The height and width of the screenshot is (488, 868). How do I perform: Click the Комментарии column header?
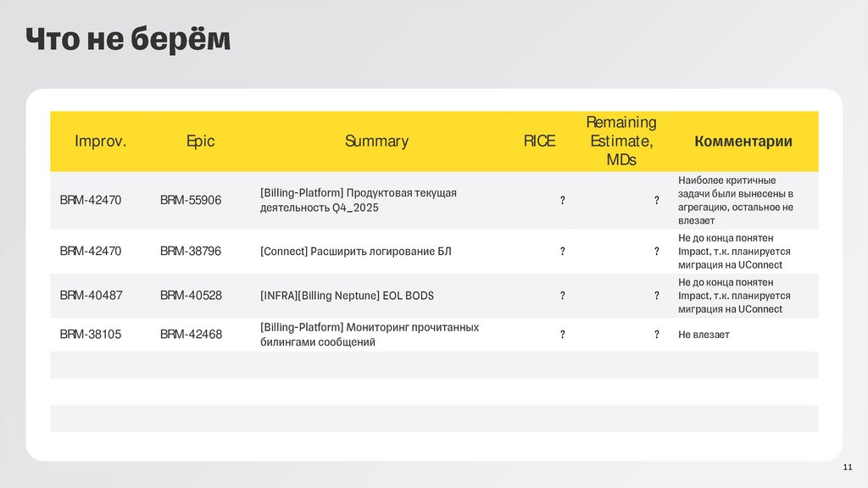tap(743, 141)
